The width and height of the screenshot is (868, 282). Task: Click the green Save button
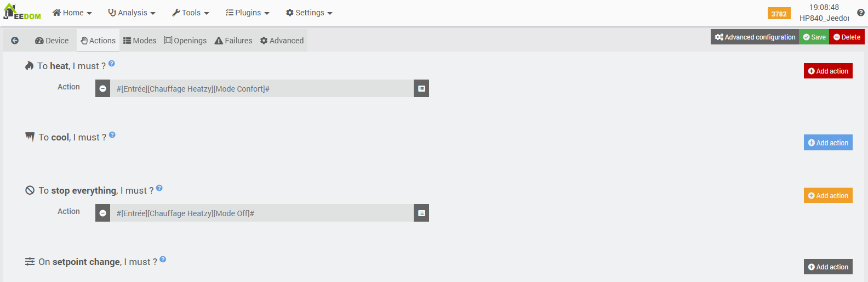pos(814,37)
